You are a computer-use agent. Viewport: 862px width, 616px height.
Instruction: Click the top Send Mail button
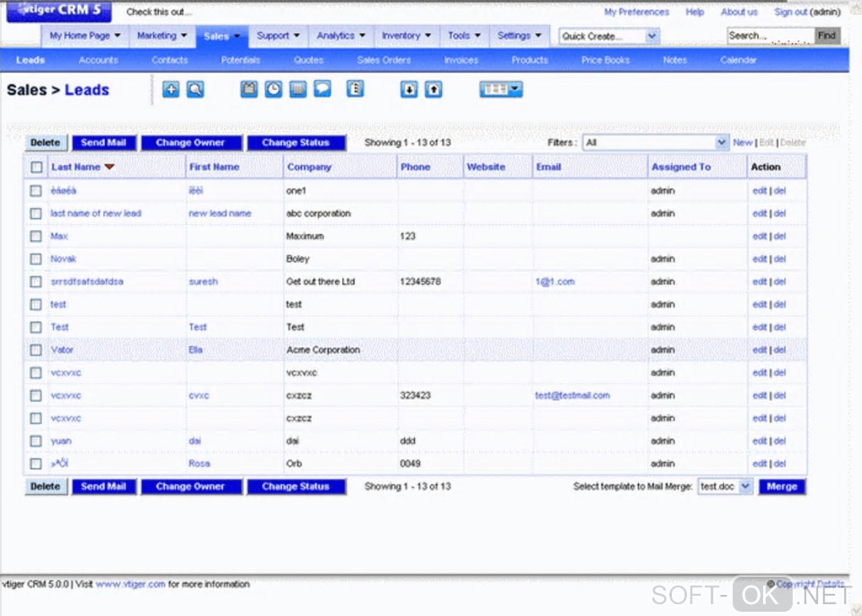pos(103,143)
